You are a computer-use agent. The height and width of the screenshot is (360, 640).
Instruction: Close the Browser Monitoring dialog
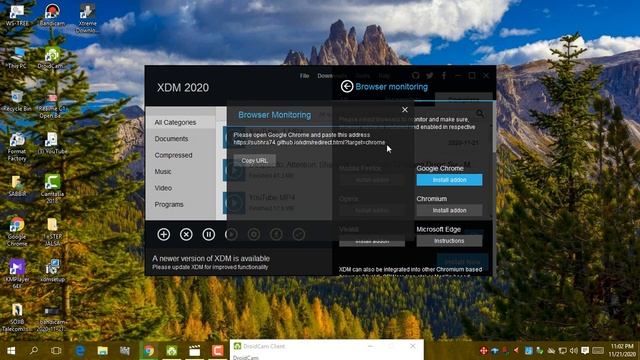(404, 110)
